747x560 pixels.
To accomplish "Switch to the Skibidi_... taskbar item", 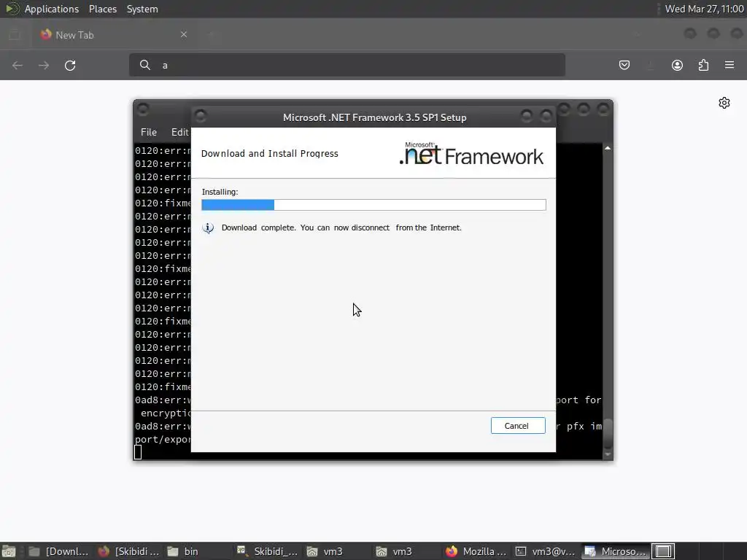I will click(268, 551).
